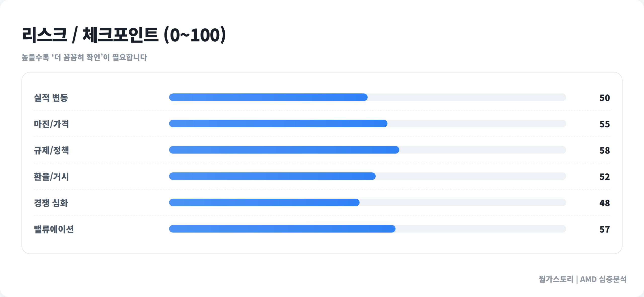Click the score value 50
The image size is (644, 297).
coord(605,98)
